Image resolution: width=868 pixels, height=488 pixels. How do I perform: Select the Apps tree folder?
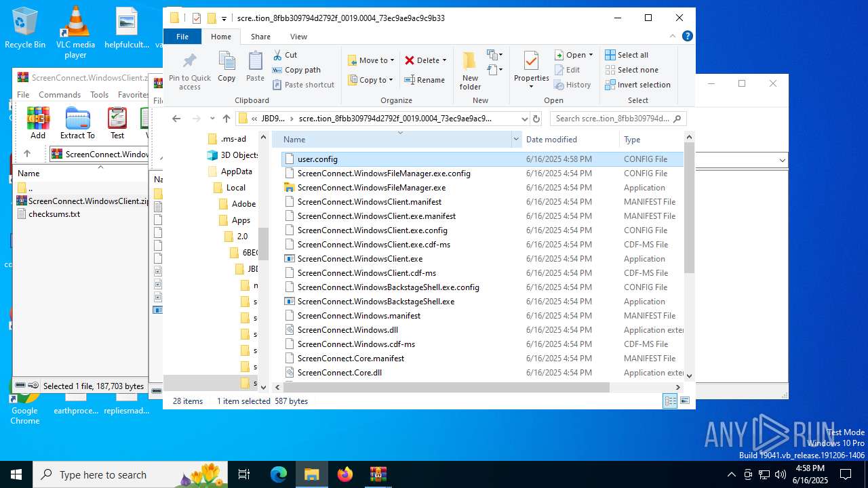pyautogui.click(x=235, y=220)
